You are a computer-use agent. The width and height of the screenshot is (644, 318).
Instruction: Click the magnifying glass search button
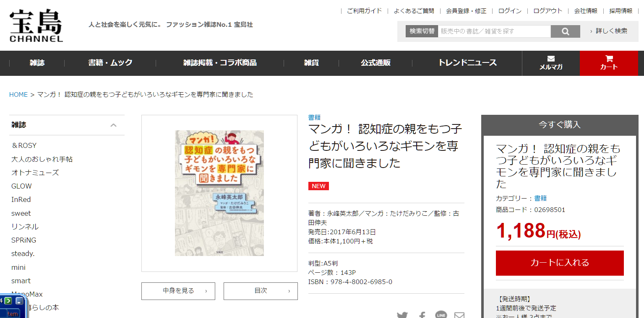click(x=565, y=31)
